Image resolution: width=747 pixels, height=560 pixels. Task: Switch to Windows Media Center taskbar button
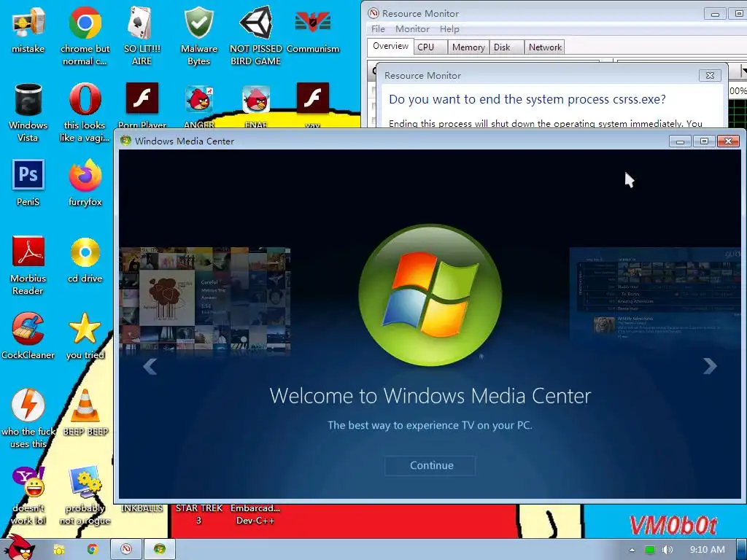160,549
